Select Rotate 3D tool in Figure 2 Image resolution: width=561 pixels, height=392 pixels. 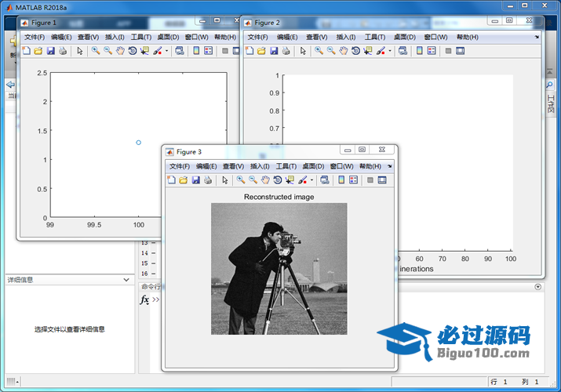(x=355, y=51)
